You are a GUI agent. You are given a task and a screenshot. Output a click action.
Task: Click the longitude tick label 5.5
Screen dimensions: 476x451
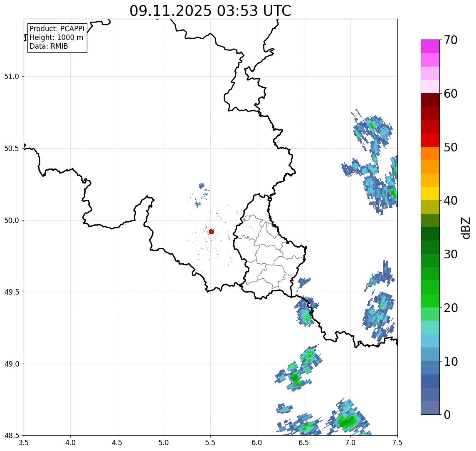(x=211, y=443)
